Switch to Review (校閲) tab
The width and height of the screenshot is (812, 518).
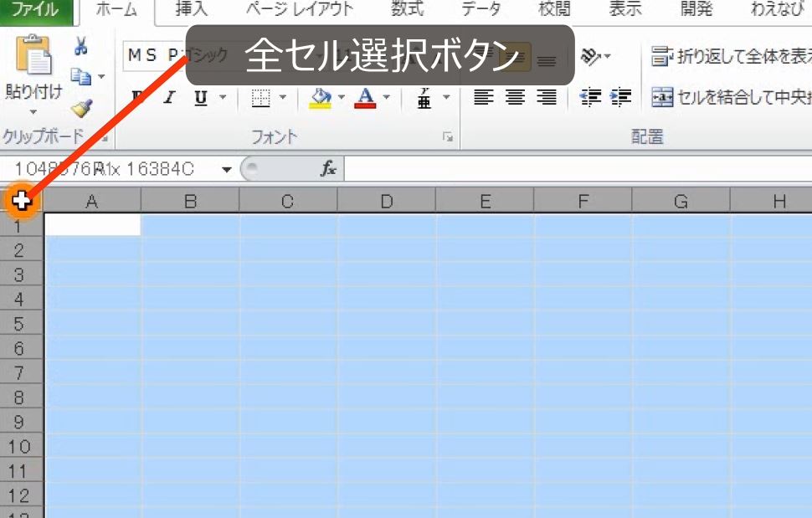(554, 10)
